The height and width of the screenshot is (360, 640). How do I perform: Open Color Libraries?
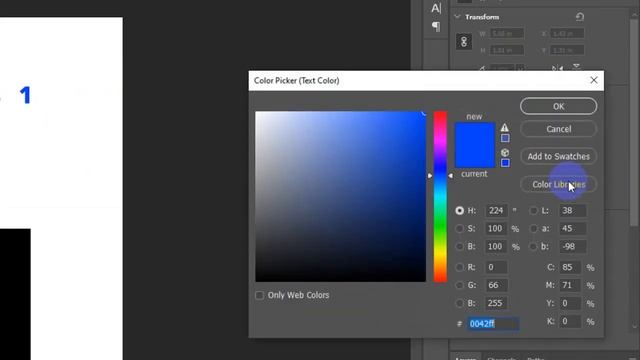tap(558, 184)
